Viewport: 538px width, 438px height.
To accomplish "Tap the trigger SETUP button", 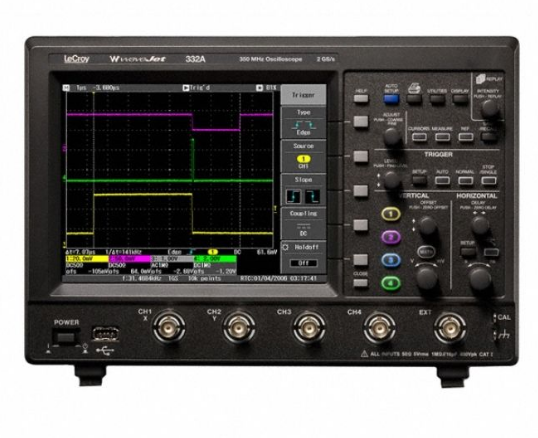I will click(x=419, y=180).
